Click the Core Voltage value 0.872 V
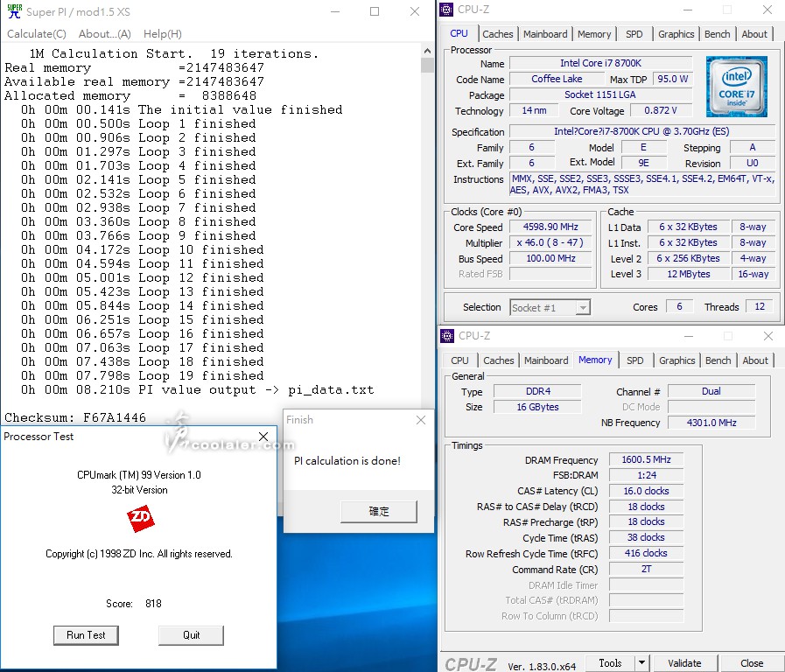 (661, 110)
